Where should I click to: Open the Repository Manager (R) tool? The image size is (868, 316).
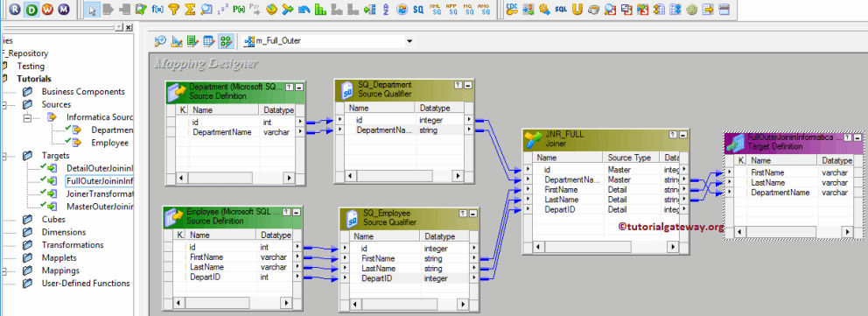15,10
